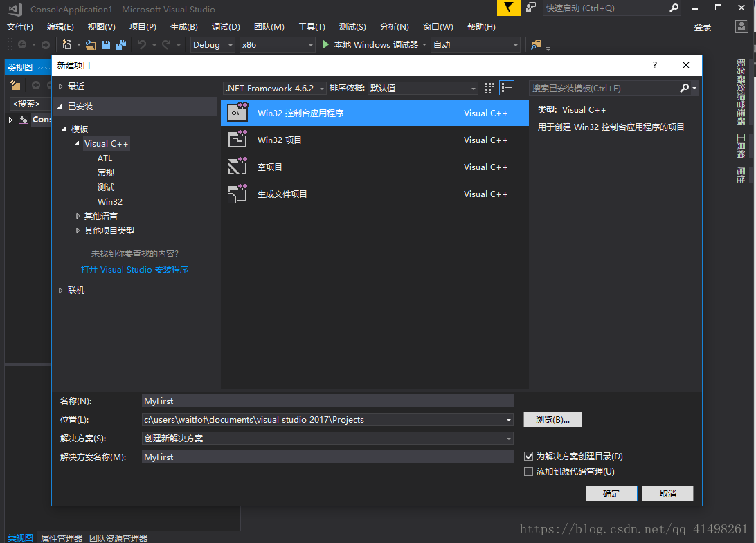Click the account avatar icon
756x543 pixels.
[741, 26]
